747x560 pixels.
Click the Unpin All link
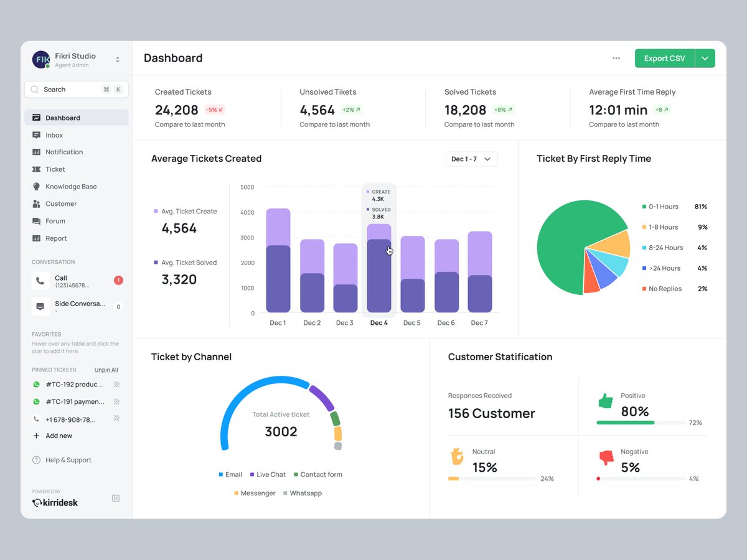pyautogui.click(x=106, y=370)
